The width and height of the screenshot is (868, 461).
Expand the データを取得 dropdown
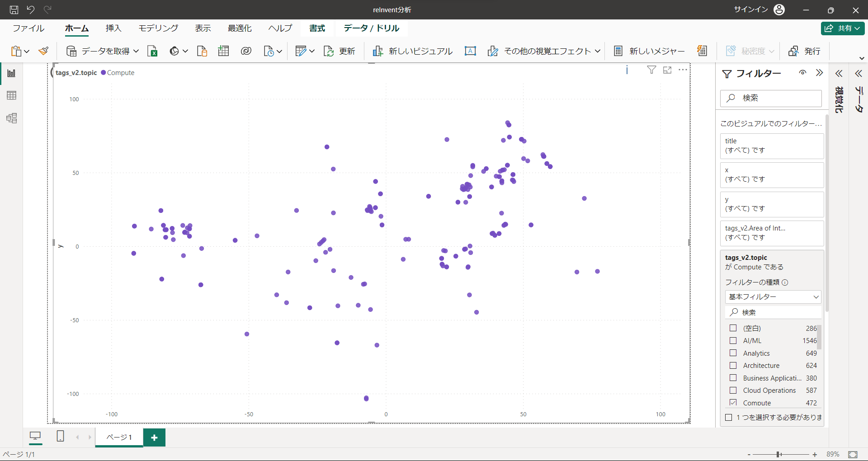coord(136,51)
